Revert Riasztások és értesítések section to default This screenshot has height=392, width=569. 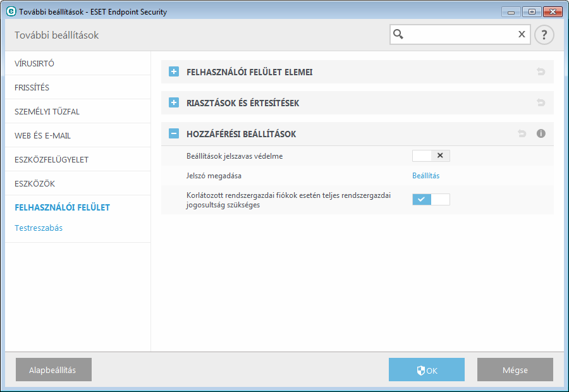coord(541,102)
